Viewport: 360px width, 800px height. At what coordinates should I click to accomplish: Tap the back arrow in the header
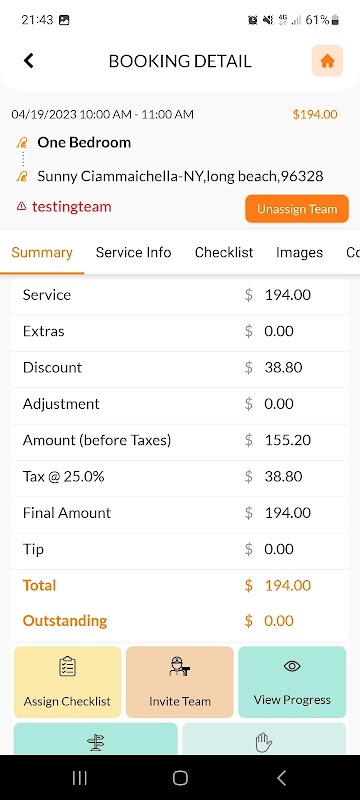click(29, 61)
